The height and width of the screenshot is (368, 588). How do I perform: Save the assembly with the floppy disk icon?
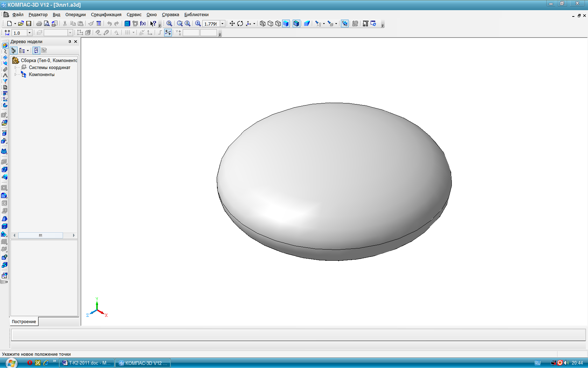(x=29, y=23)
